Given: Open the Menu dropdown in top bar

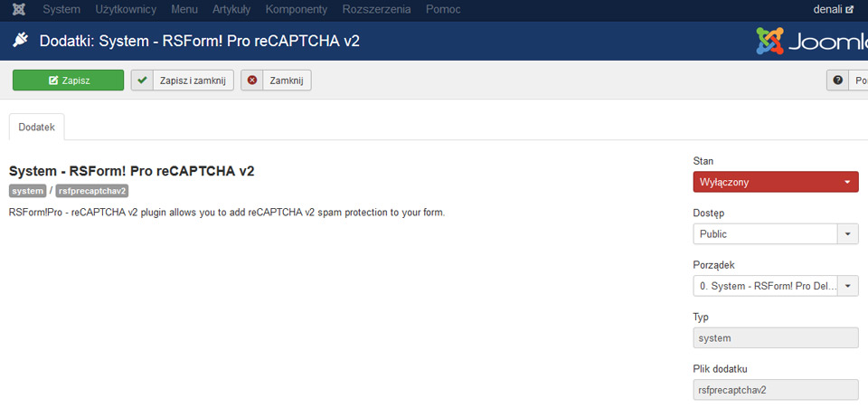Looking at the screenshot, I should point(184,9).
